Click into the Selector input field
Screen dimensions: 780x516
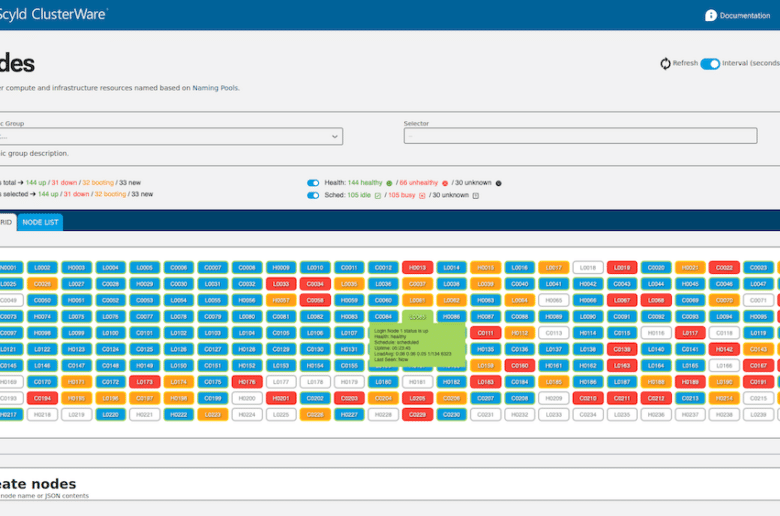coord(580,136)
